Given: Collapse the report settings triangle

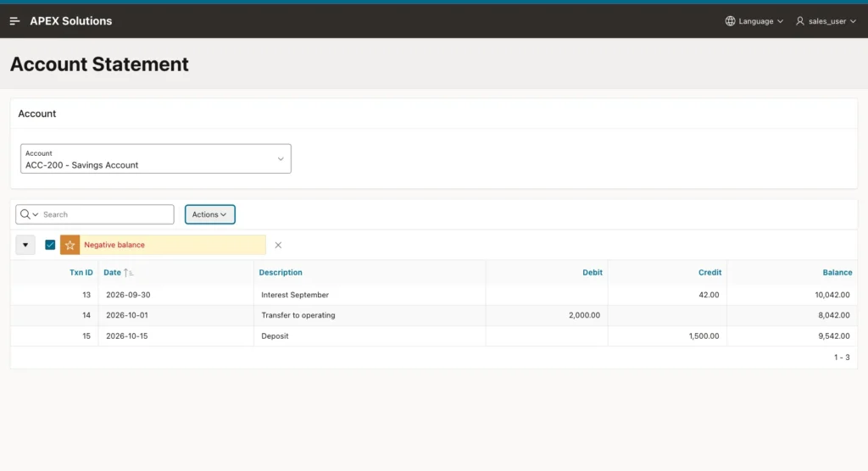Looking at the screenshot, I should click(x=25, y=245).
